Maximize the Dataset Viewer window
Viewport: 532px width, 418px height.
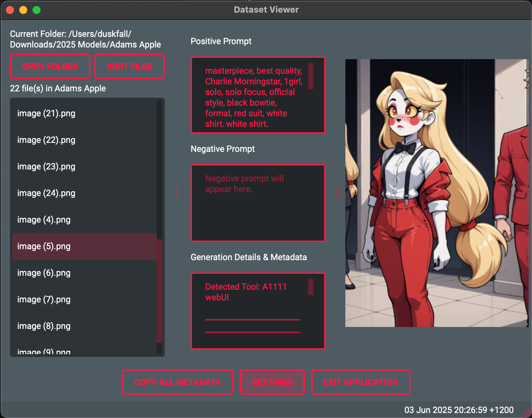37,10
